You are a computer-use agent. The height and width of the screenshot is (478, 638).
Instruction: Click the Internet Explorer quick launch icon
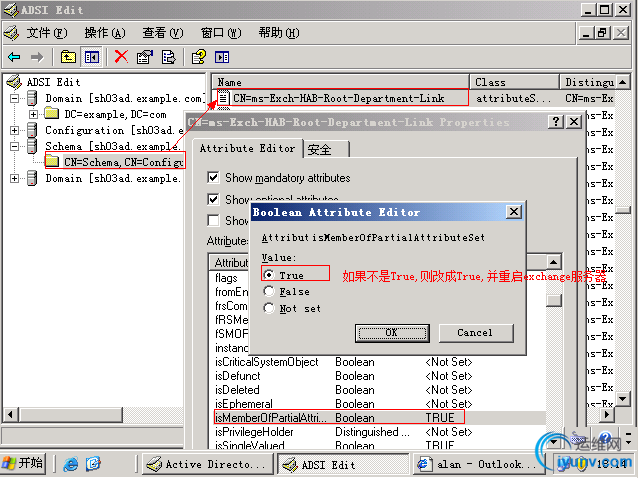pyautogui.click(x=71, y=464)
